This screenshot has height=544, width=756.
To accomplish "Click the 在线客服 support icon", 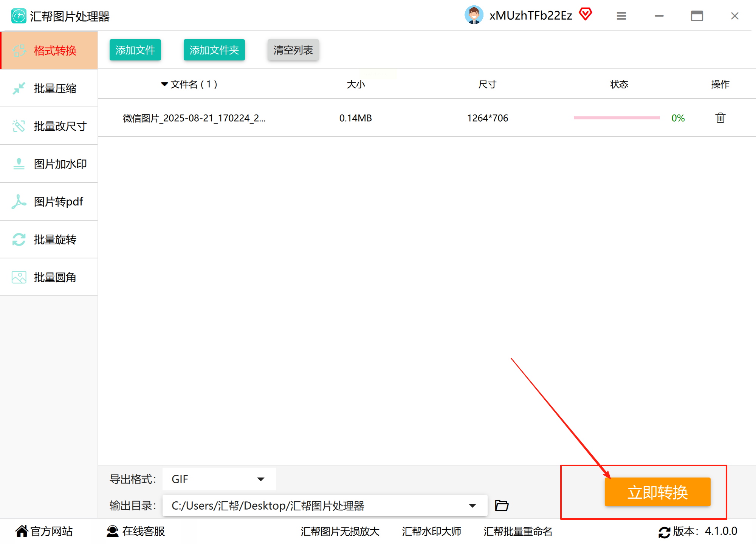I will tap(113, 531).
